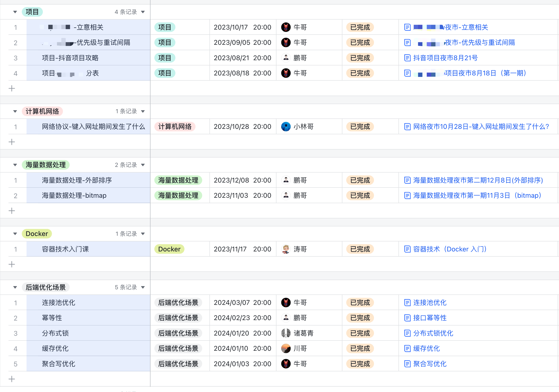Collapse the 后端优化场景 group
This screenshot has width=559, height=392.
pos(15,287)
